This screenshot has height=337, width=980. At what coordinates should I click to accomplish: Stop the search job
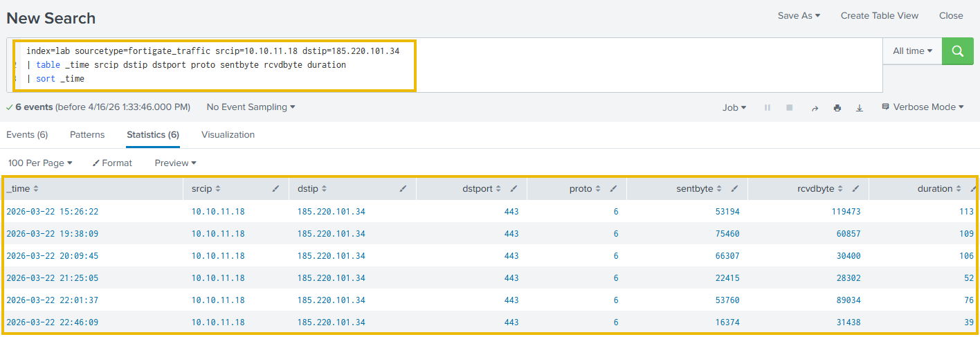pos(789,108)
